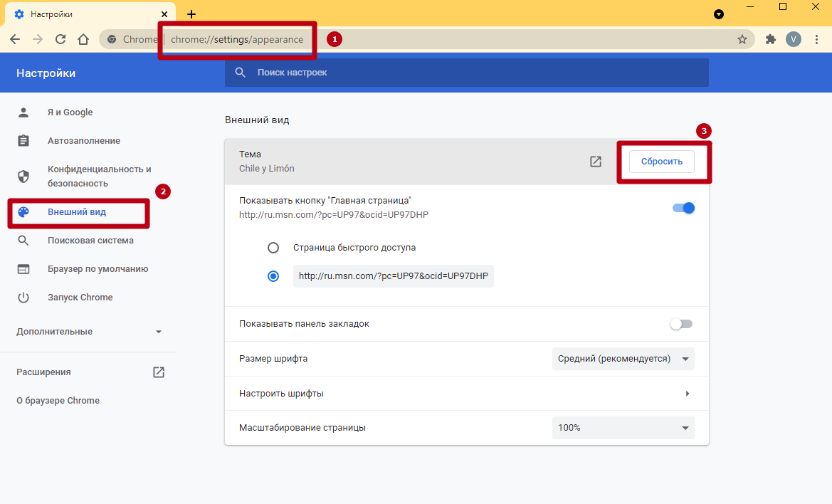The image size is (832, 504).
Task: Open a new tab with plus button
Action: point(191,14)
